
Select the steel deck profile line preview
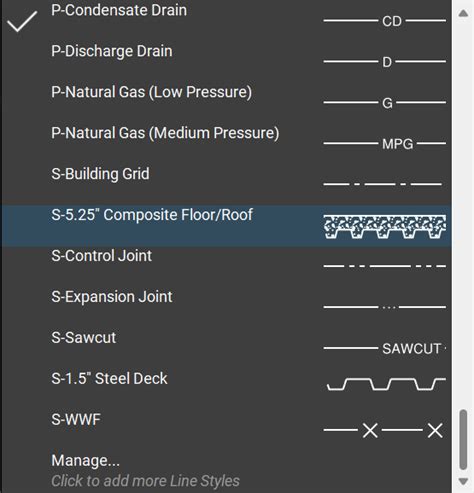point(386,384)
